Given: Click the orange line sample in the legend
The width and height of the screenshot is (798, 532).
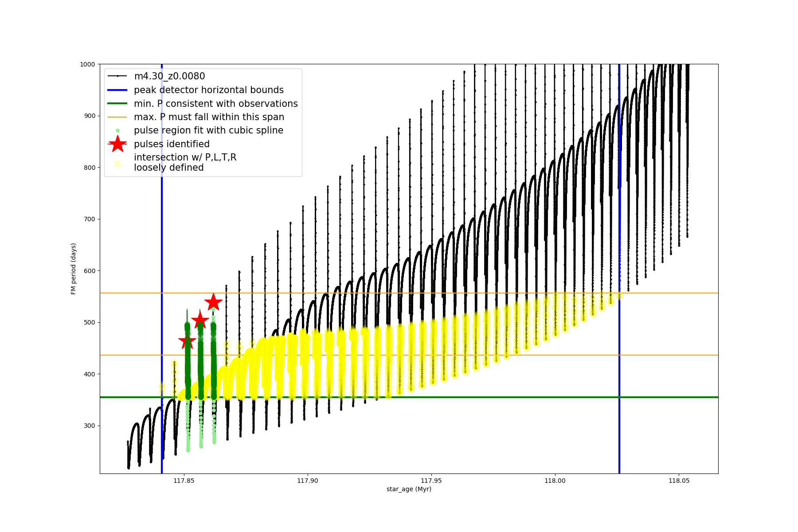Looking at the screenshot, I should point(117,117).
